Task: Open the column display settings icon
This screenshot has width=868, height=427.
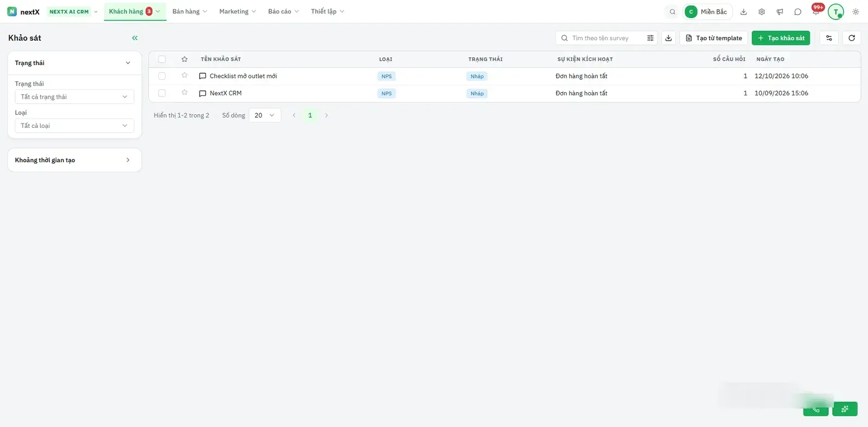Action: [829, 38]
